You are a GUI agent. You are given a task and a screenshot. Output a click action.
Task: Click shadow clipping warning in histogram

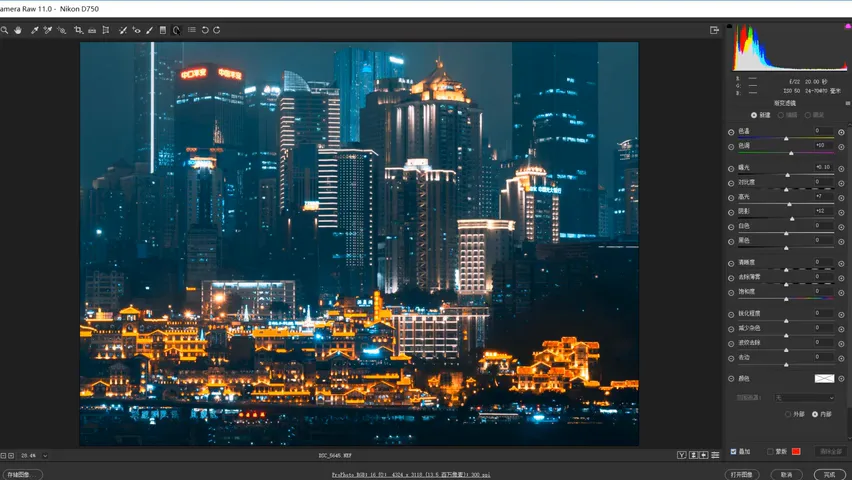click(729, 26)
